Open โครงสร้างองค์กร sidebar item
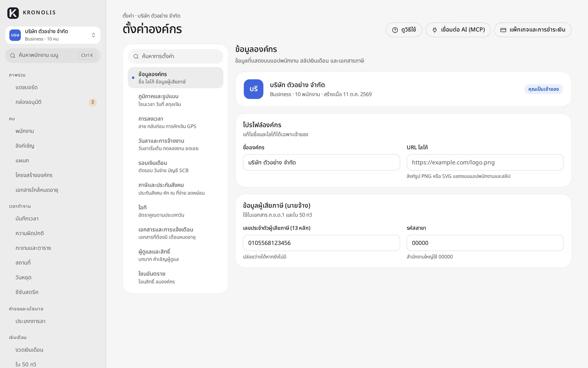The height and width of the screenshot is (368, 588). pos(53,175)
